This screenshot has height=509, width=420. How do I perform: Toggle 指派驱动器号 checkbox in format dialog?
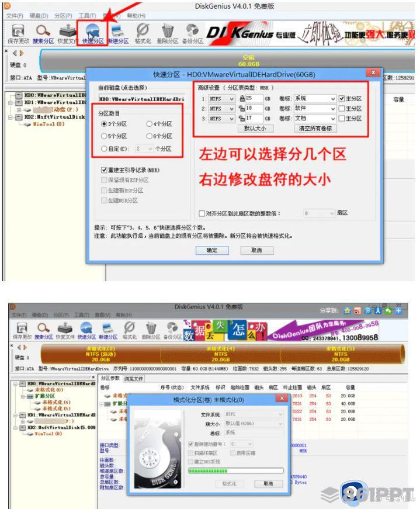tap(191, 444)
